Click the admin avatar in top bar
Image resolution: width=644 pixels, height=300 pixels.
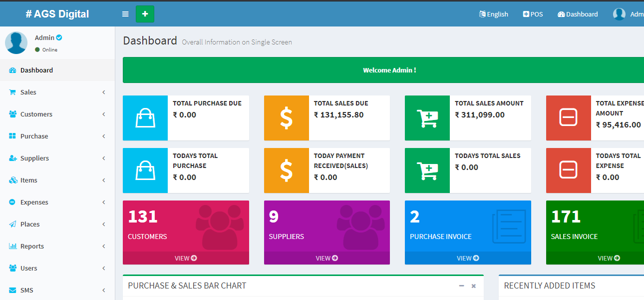[619, 14]
